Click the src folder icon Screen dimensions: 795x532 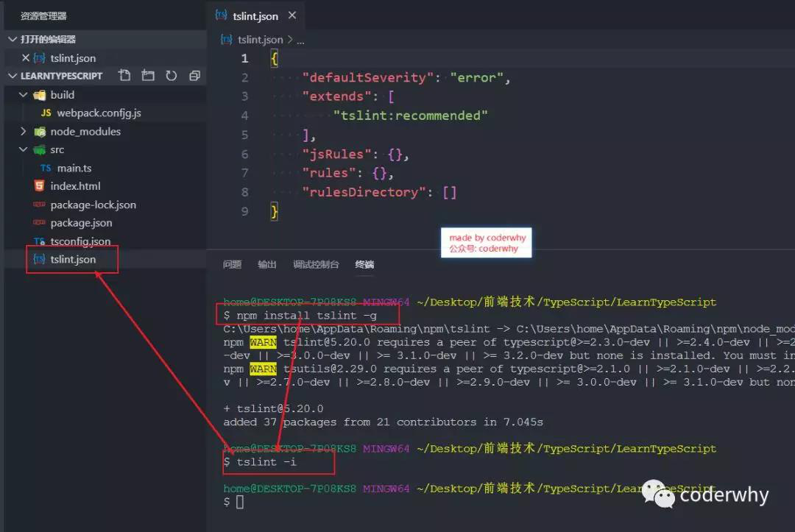pyautogui.click(x=40, y=149)
